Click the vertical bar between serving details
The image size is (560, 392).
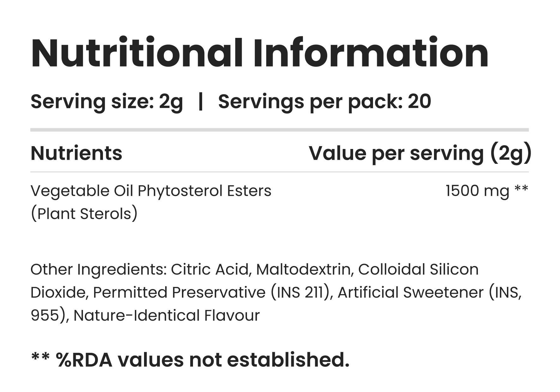coord(200,102)
